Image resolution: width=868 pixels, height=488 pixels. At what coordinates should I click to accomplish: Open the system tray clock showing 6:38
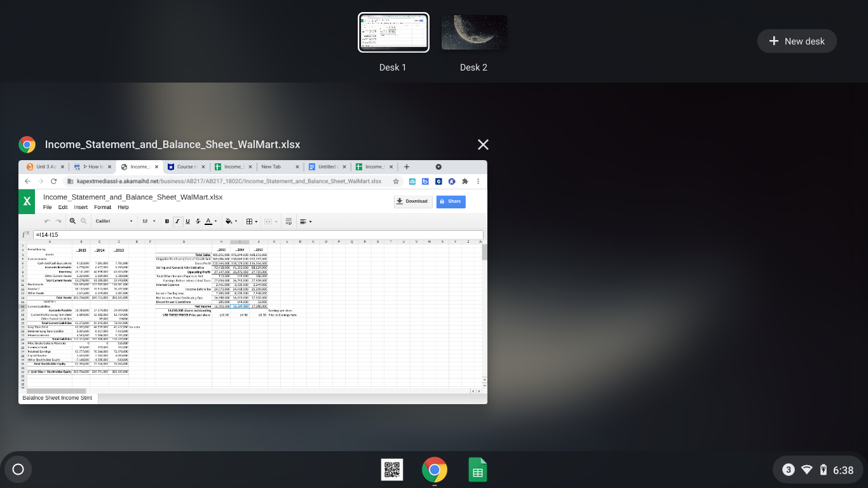pos(843,470)
